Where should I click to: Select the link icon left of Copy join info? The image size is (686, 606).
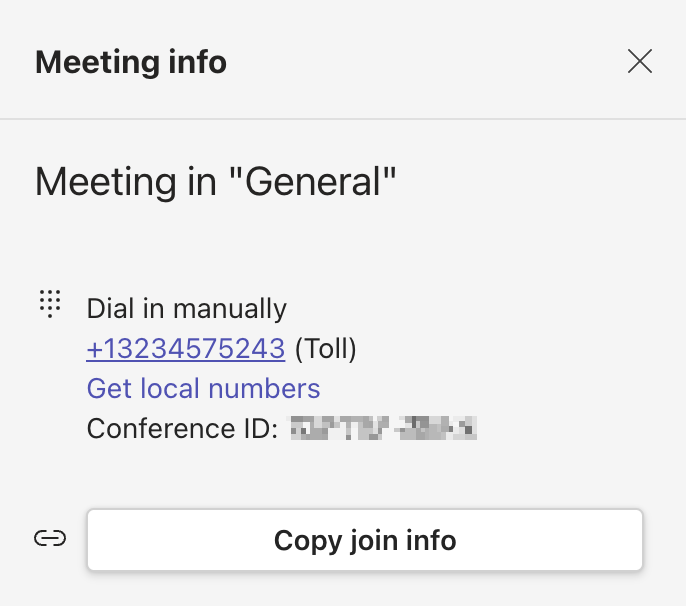pos(50,539)
